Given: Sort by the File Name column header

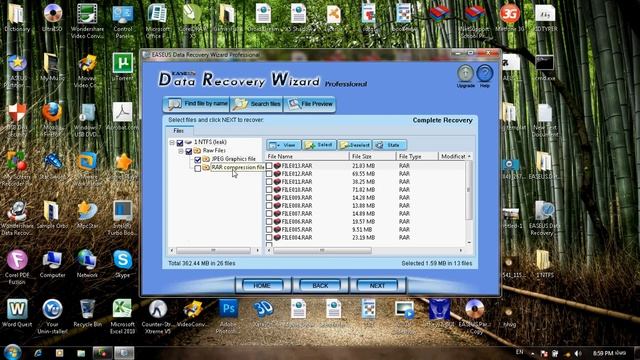Looking at the screenshot, I should (307, 156).
